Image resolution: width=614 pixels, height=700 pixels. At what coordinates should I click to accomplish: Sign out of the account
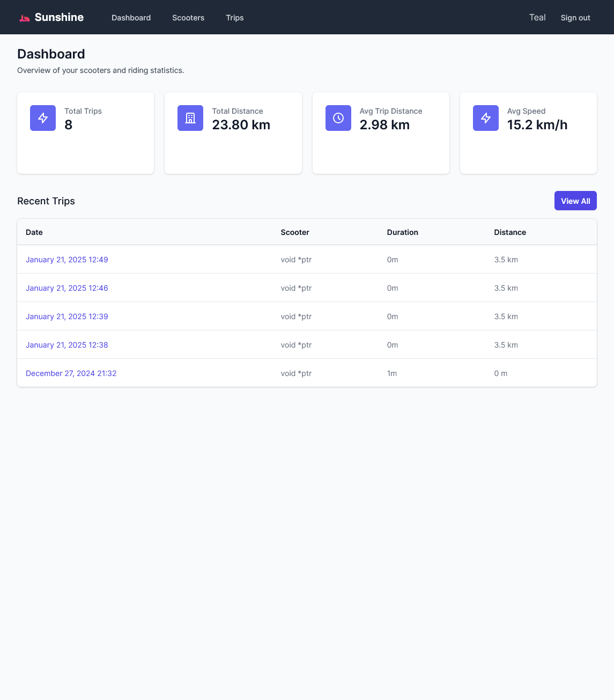[575, 18]
